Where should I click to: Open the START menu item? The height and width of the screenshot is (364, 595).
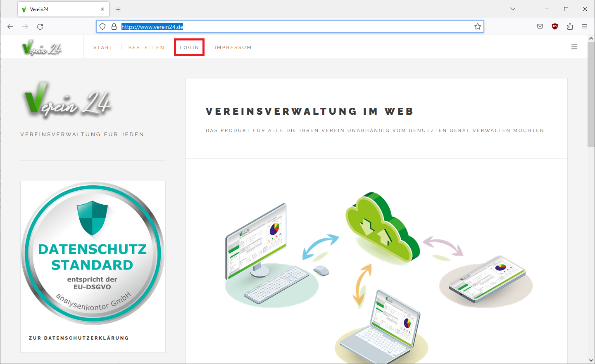coord(103,47)
